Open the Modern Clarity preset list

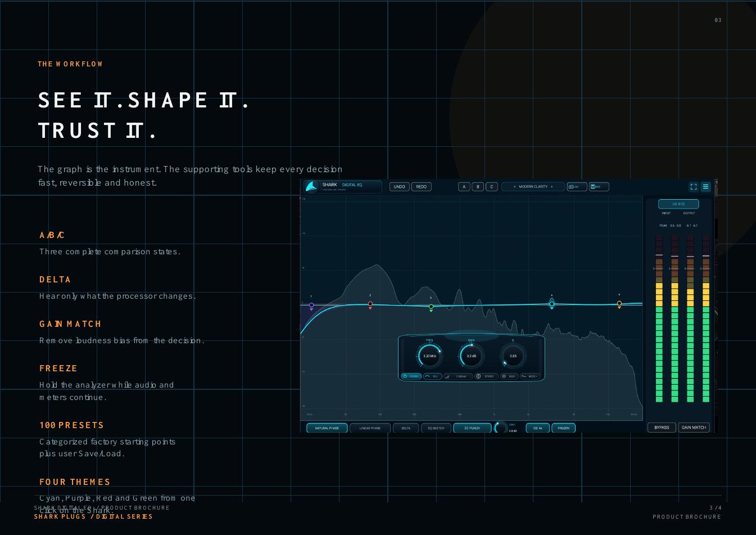coord(533,187)
